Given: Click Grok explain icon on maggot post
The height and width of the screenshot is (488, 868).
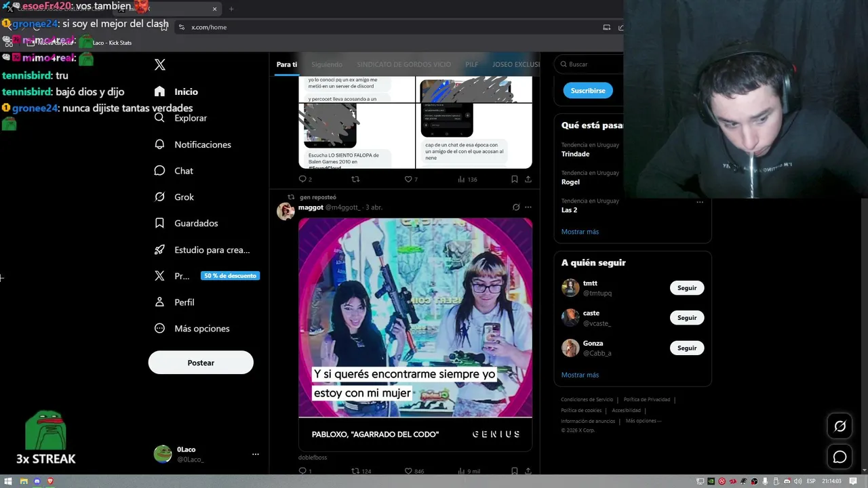Looking at the screenshot, I should [516, 207].
